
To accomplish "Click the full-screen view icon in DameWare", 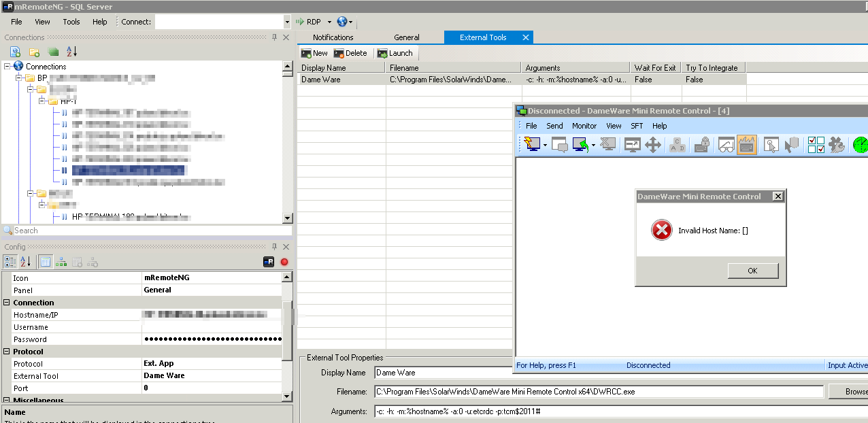I will tap(632, 144).
